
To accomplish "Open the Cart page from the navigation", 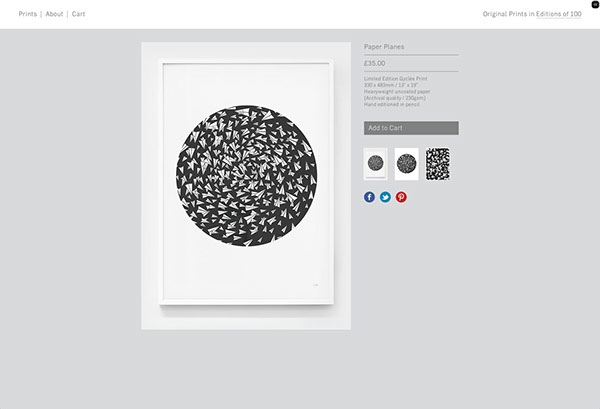I will pyautogui.click(x=78, y=14).
